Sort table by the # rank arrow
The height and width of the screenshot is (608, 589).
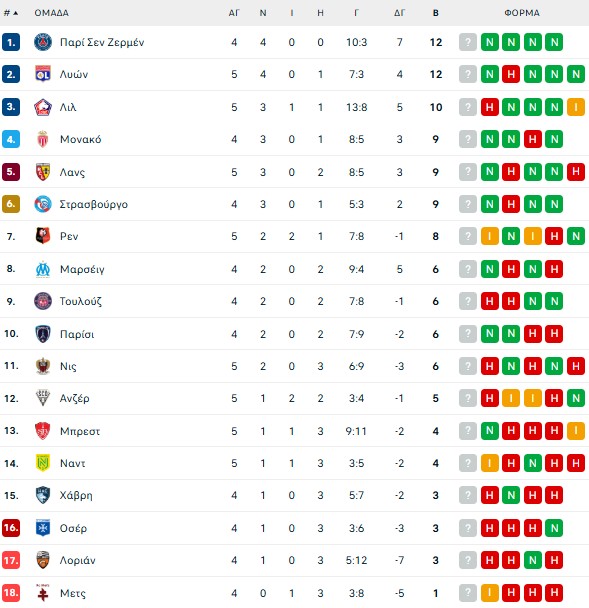coord(11,13)
